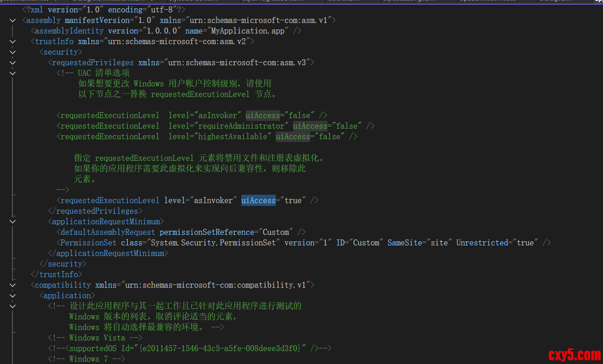This screenshot has width=603, height=364.
Task: Click the selected uiAccess attribute set to true
Action: coord(258,200)
